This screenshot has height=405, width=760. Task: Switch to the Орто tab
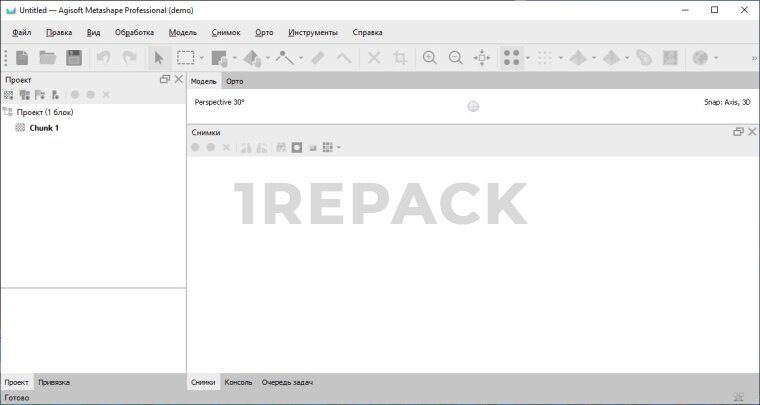234,81
